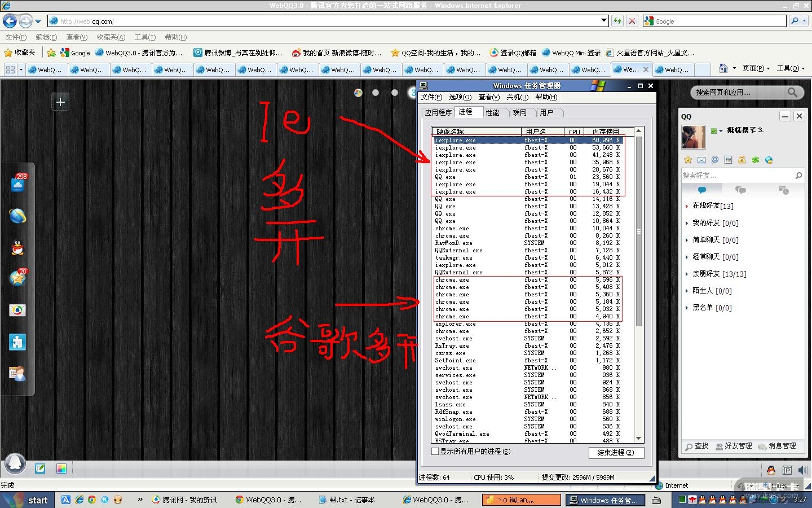The width and height of the screenshot is (812, 508).
Task: Sort processes by 内存使用 column header
Action: click(606, 132)
